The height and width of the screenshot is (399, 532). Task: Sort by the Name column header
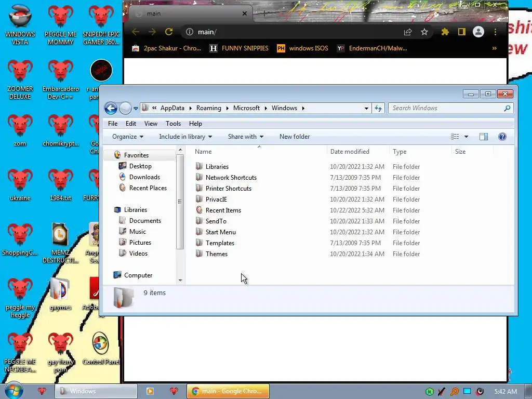203,152
